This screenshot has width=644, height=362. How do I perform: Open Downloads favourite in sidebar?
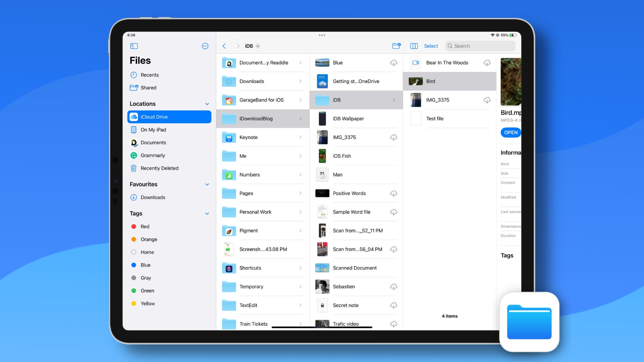pos(169,197)
